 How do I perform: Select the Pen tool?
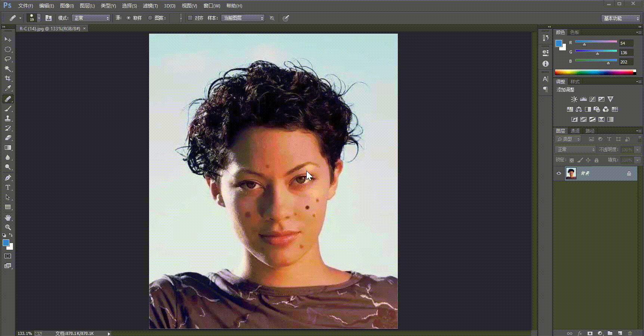tap(7, 178)
